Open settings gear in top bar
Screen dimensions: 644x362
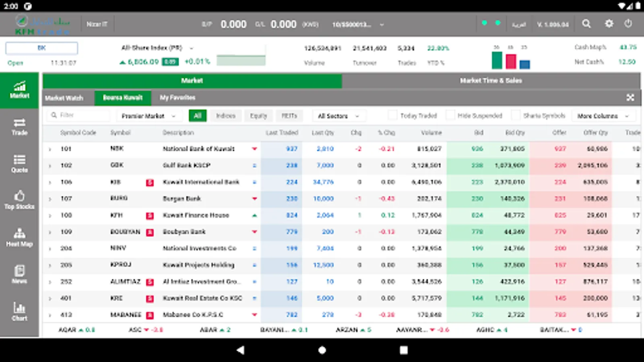(609, 24)
